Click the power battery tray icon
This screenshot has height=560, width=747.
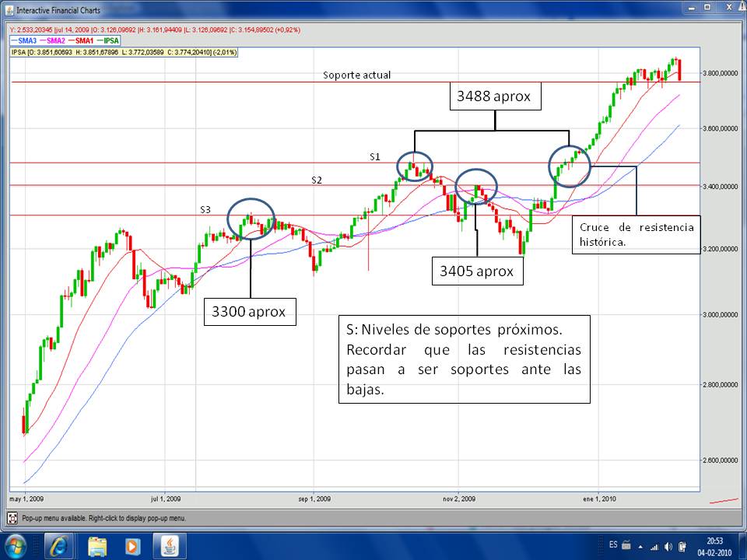pos(682,547)
